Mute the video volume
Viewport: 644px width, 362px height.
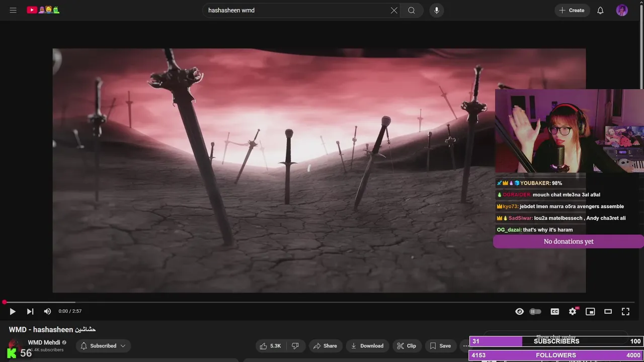(x=47, y=312)
